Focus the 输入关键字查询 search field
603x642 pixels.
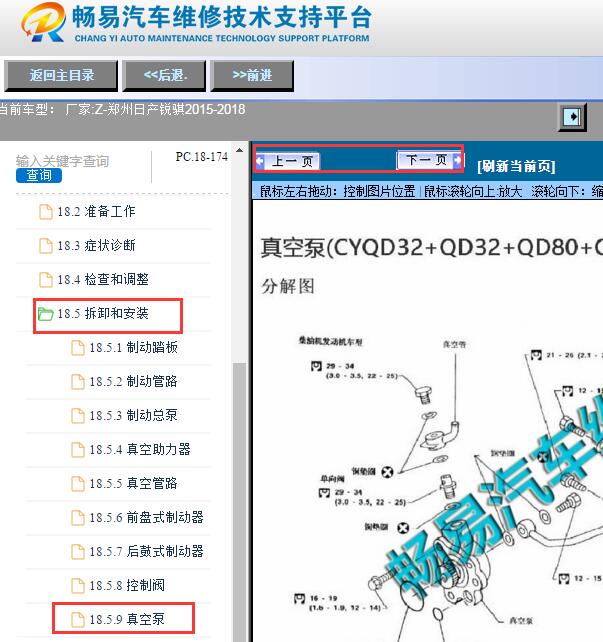coord(62,161)
